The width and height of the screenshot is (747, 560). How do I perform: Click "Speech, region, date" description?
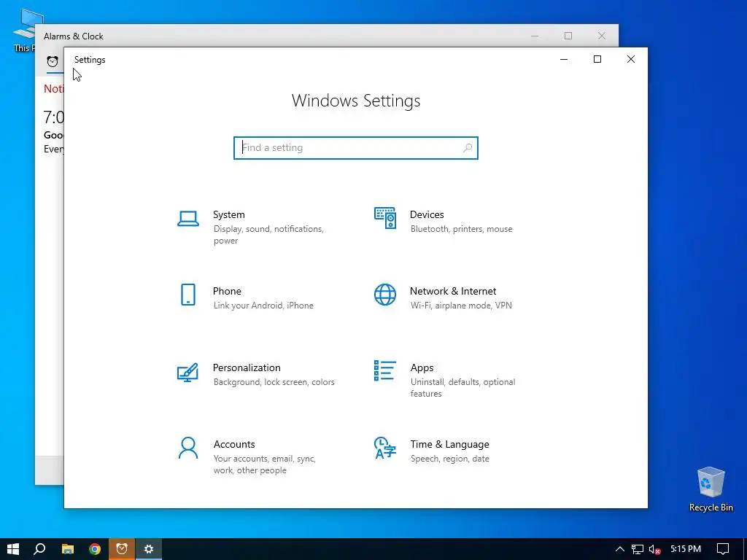pos(449,459)
